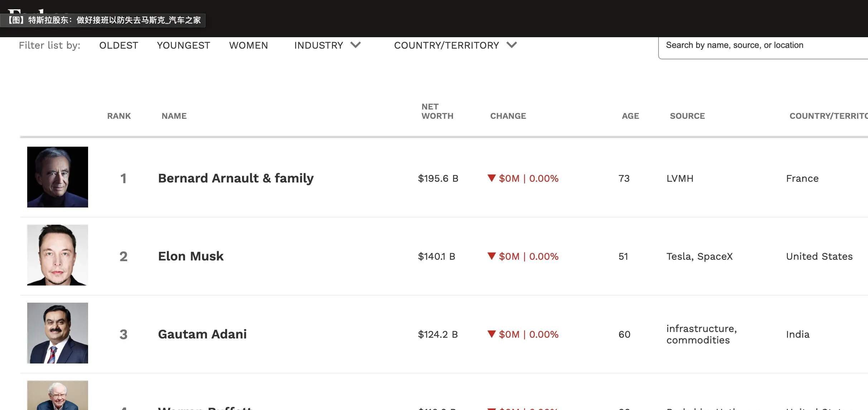Screen dimensions: 868x410
Task: Click the red down arrow in Bernard Arnault's row
Action: [x=492, y=178]
